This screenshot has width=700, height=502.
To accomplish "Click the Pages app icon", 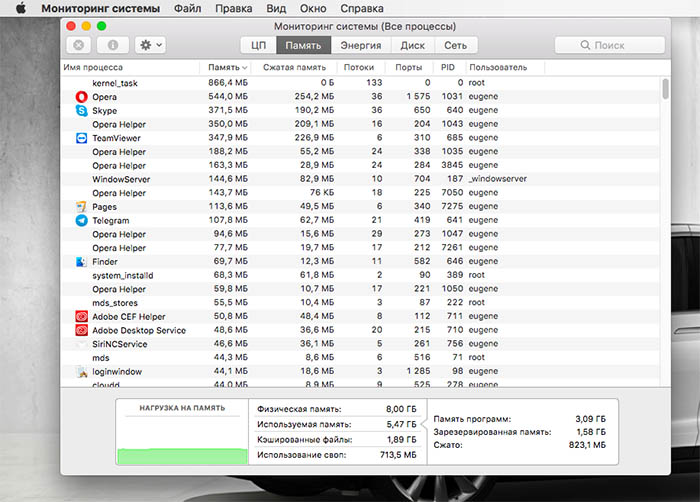I will (x=81, y=207).
